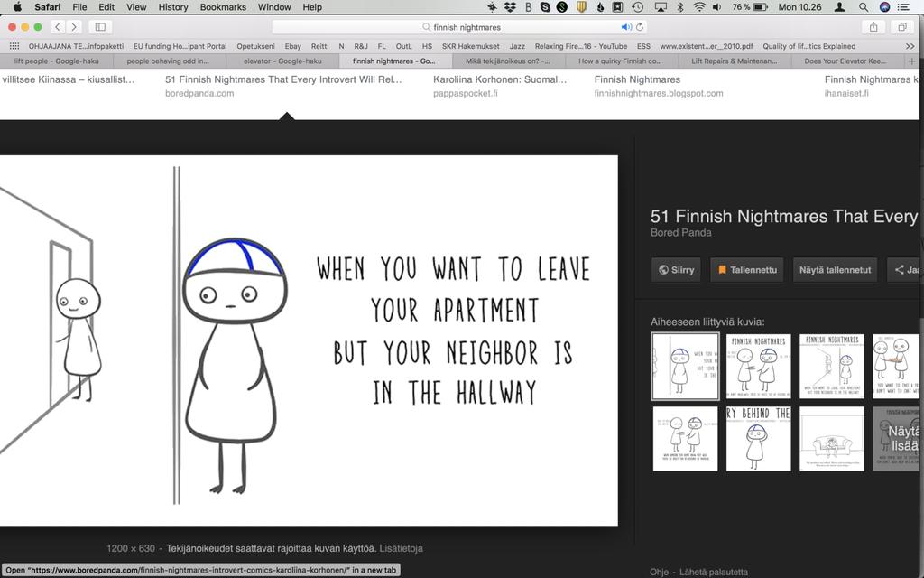Open the related thumbnail showing a sofa drawing
The image size is (924, 578).
831,439
